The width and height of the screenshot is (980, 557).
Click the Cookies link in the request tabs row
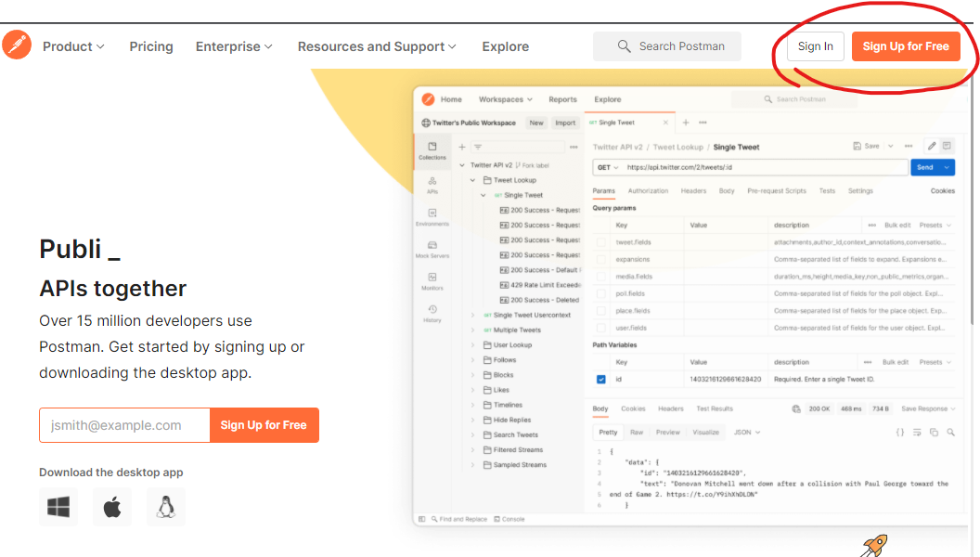coord(943,190)
